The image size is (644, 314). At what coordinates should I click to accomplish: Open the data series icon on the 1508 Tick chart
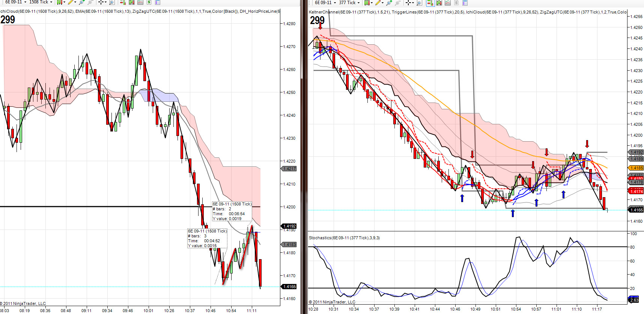[131, 2]
